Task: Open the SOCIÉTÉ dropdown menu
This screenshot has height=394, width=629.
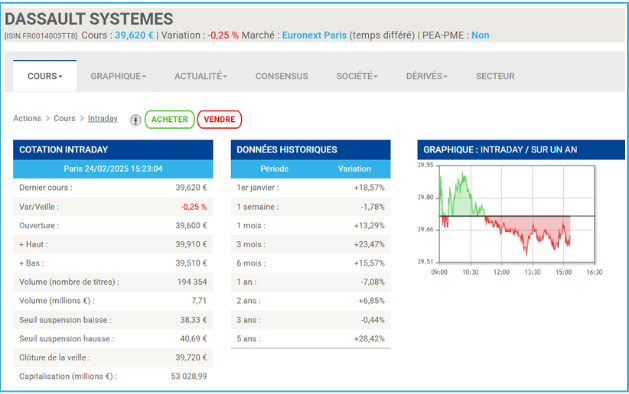Action: point(357,76)
